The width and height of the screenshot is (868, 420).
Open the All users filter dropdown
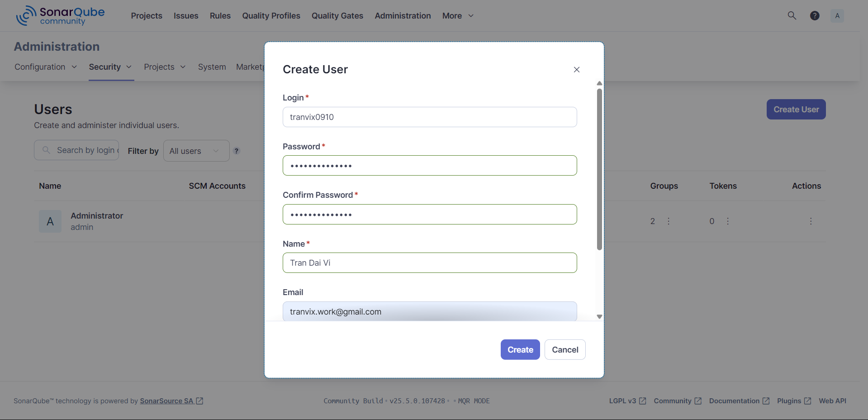coord(196,151)
